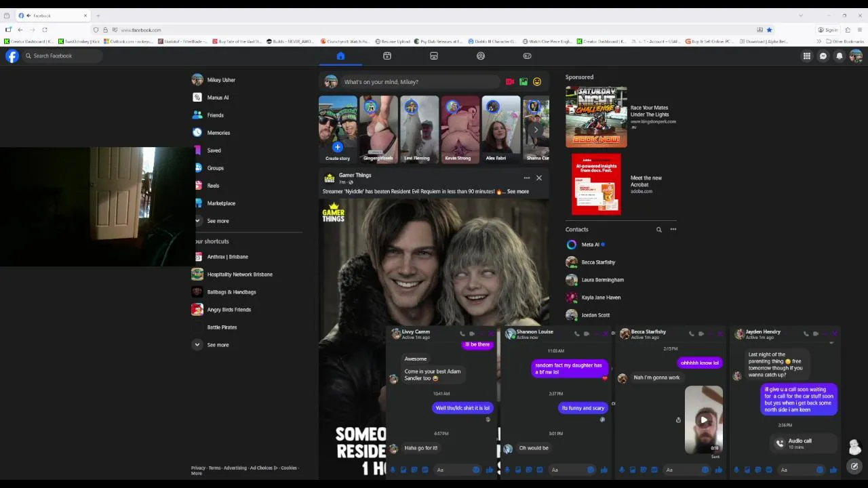Viewport: 868px width, 488px height.
Task: Send a like in Livvy Camm chat
Action: click(x=490, y=470)
